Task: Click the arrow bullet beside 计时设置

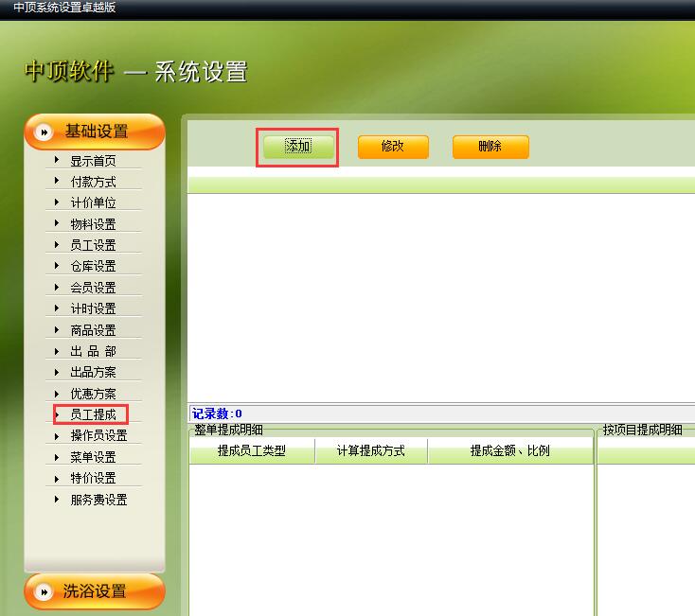Action: [57, 308]
